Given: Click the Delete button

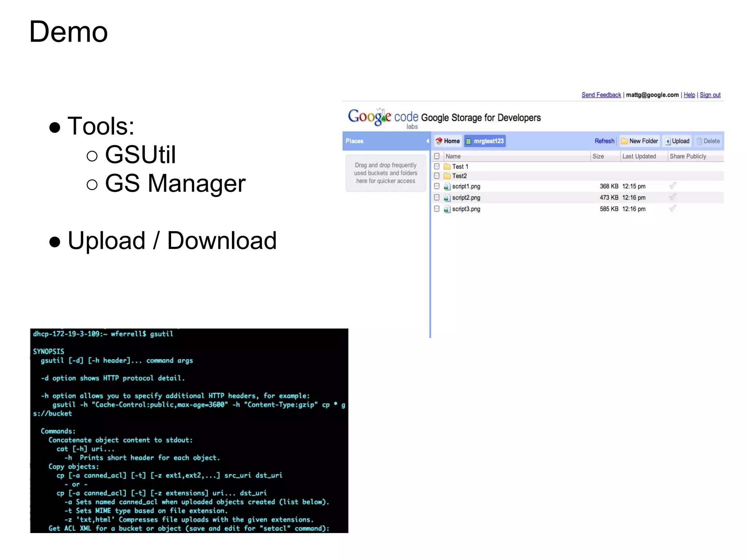Looking at the screenshot, I should 708,141.
